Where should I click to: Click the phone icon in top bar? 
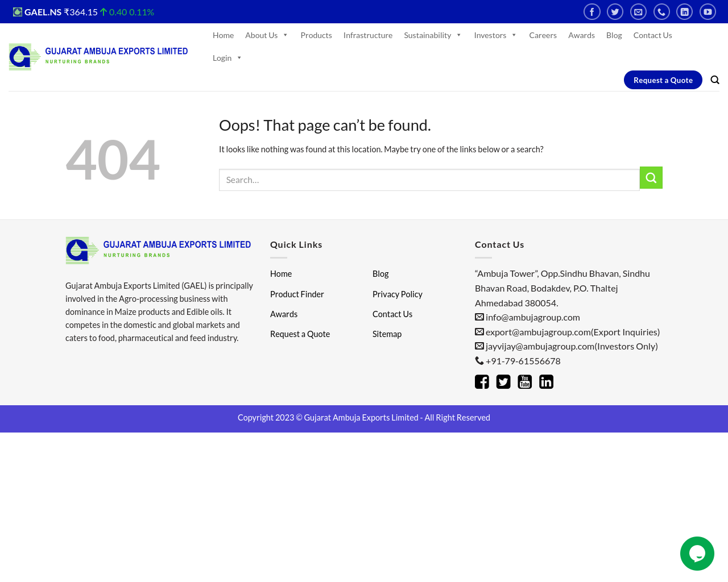[x=661, y=12]
